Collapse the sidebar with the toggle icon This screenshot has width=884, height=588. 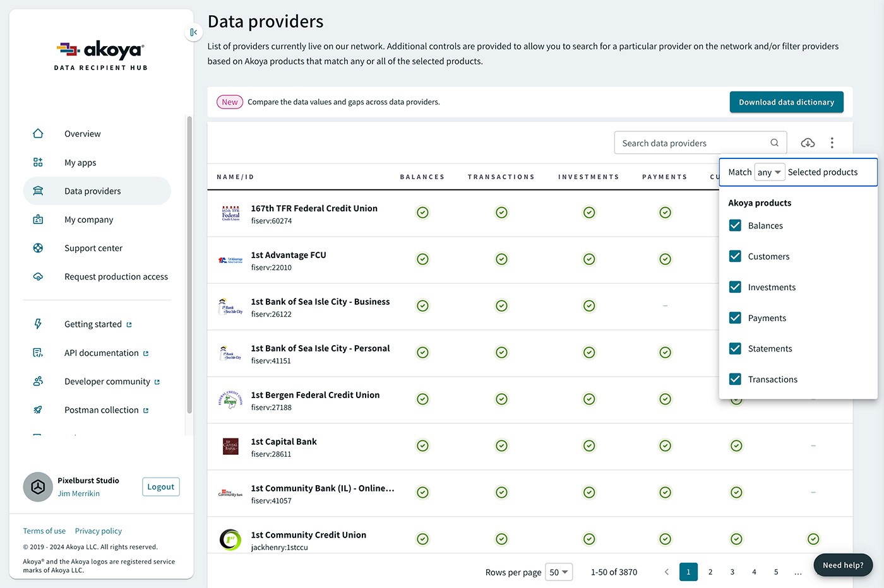coord(194,32)
